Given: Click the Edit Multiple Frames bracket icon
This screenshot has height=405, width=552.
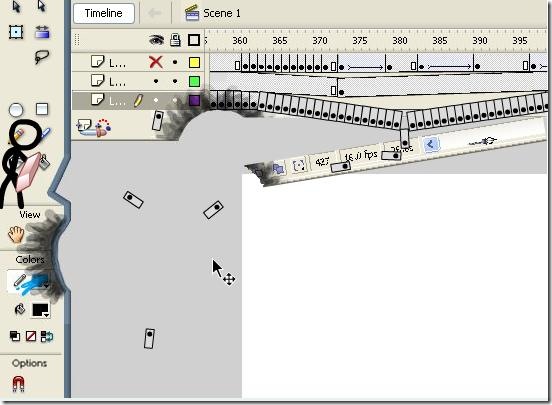Looking at the screenshot, I should click(x=299, y=165).
